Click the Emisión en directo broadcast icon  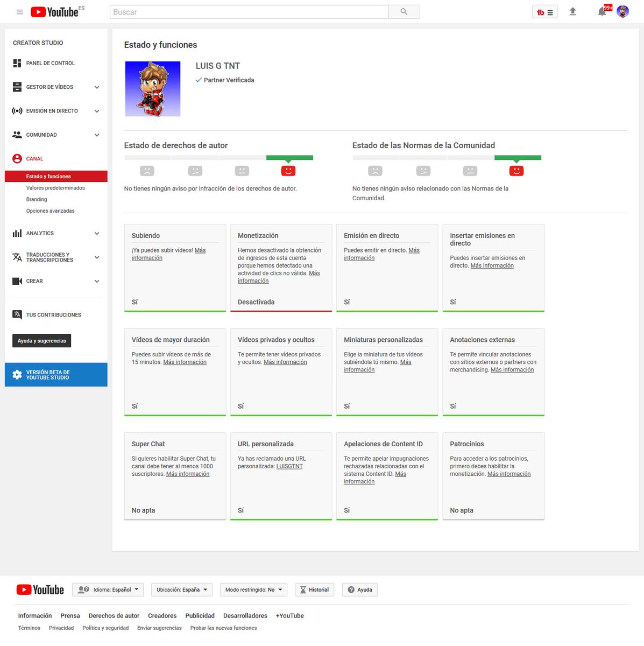(x=17, y=111)
